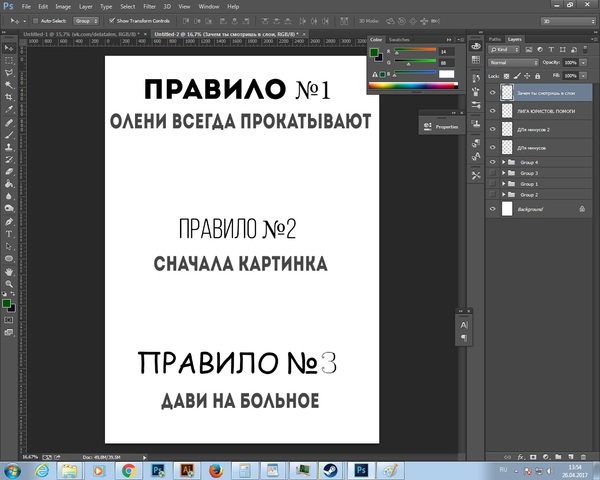Select the 'Для минусов' layer thumbnail
The height and width of the screenshot is (480, 600).
tap(507, 147)
